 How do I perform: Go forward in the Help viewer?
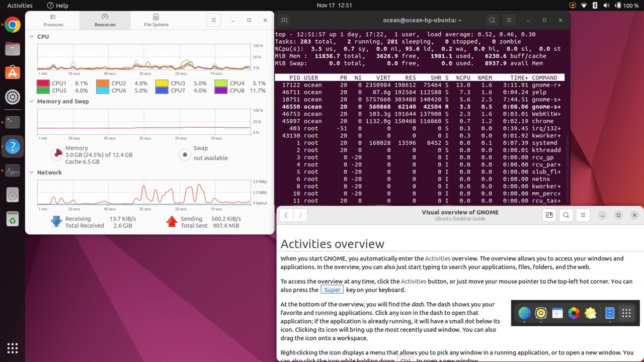[x=300, y=215]
